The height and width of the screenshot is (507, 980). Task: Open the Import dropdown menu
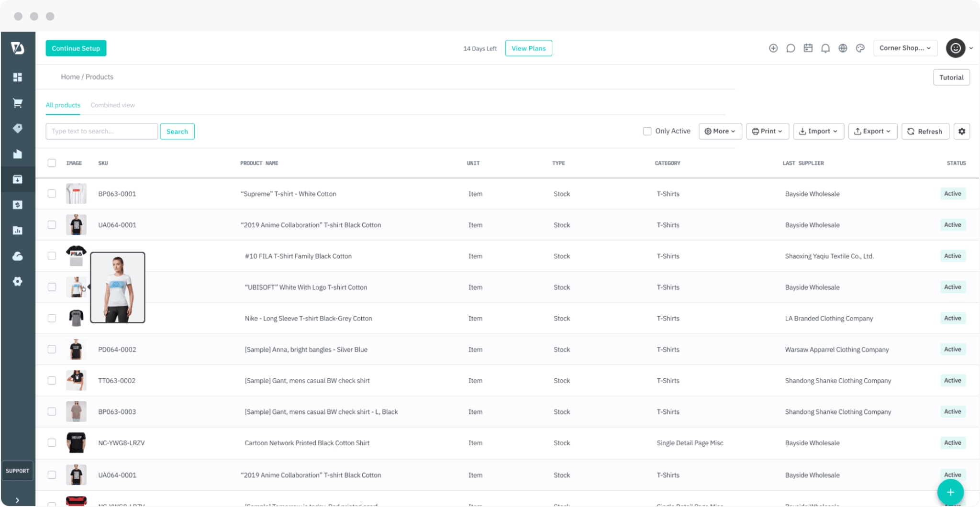(x=818, y=132)
